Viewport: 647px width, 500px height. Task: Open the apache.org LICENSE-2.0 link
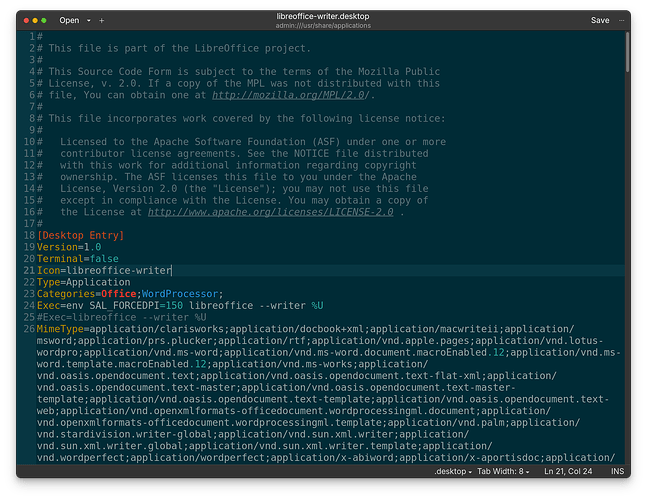[x=270, y=212]
